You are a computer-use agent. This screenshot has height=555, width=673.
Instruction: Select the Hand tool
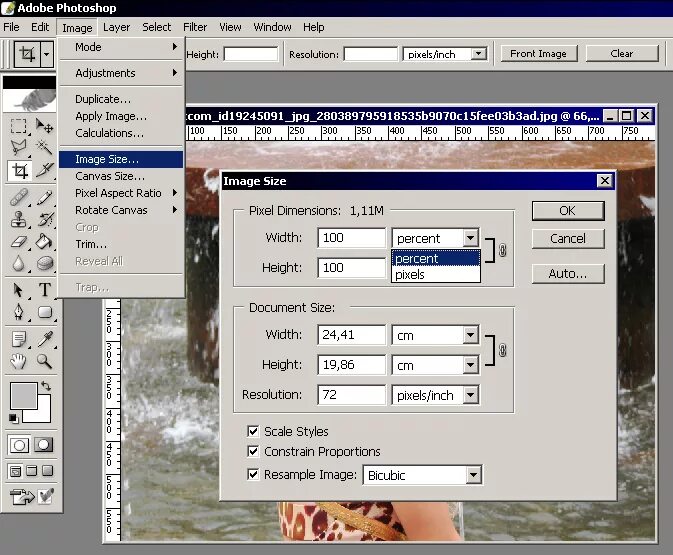click(18, 361)
